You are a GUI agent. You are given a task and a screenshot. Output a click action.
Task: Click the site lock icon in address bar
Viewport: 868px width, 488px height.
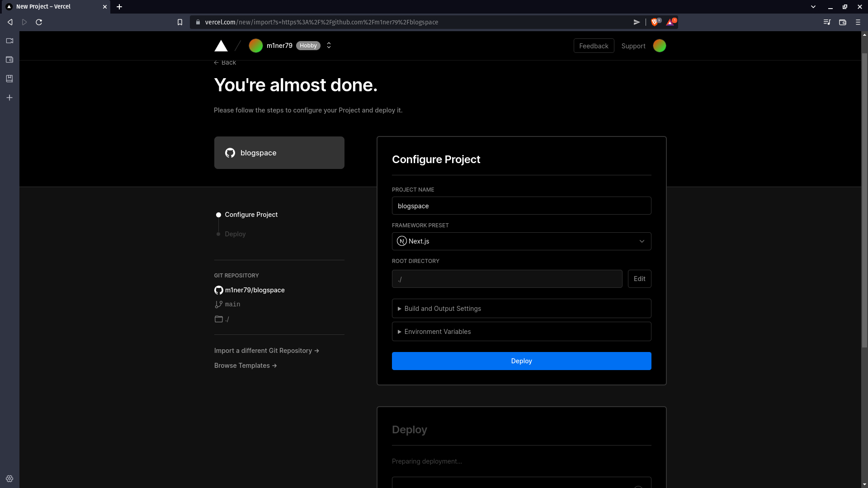point(198,22)
